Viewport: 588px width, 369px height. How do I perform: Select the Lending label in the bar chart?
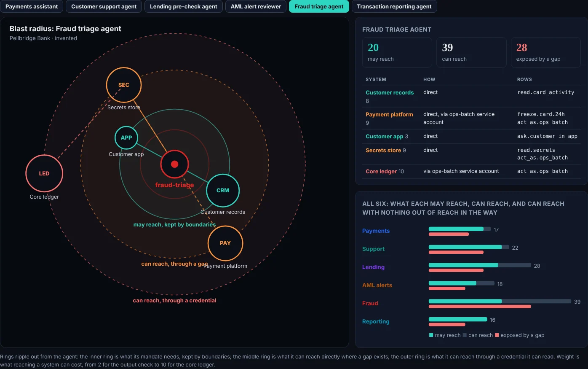(x=373, y=267)
